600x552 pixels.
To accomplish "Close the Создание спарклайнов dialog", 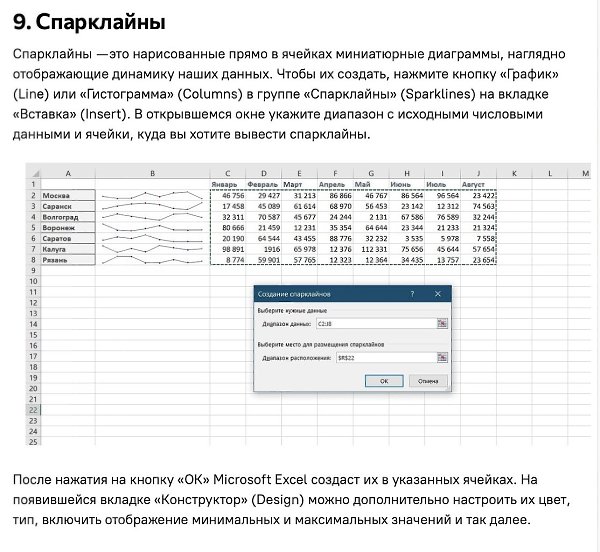I will pyautogui.click(x=437, y=295).
